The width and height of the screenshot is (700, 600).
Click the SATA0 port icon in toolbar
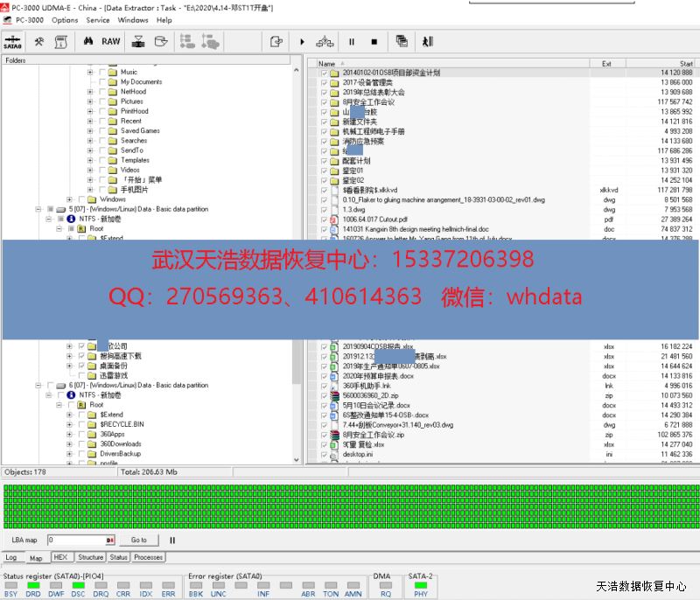coord(14,41)
